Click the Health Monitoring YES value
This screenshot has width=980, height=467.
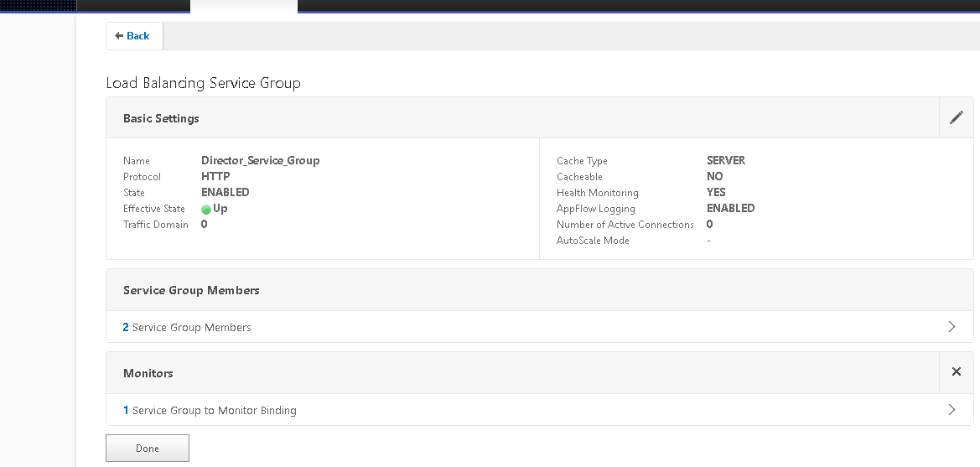(716, 192)
